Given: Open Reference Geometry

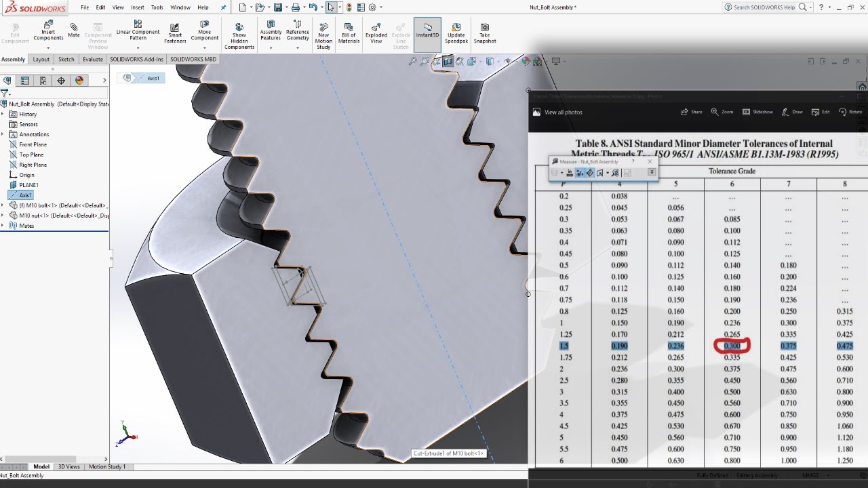Looking at the screenshot, I should click(x=298, y=31).
